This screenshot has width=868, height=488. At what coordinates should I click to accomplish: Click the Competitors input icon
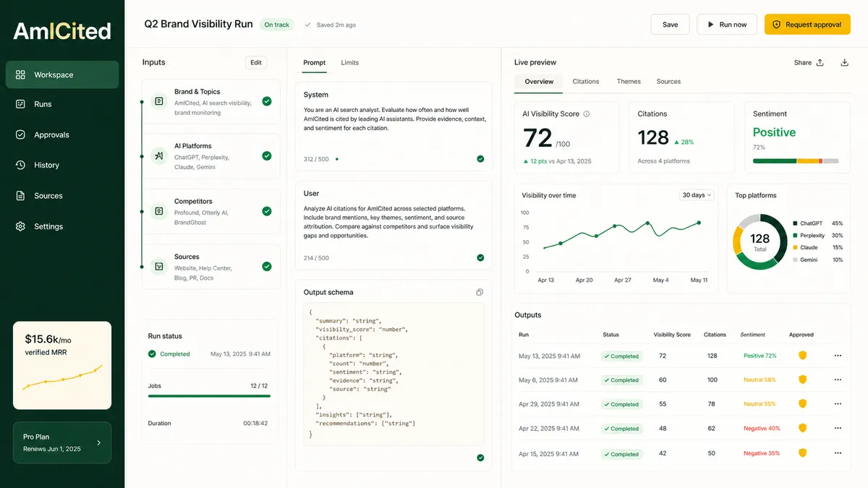159,211
